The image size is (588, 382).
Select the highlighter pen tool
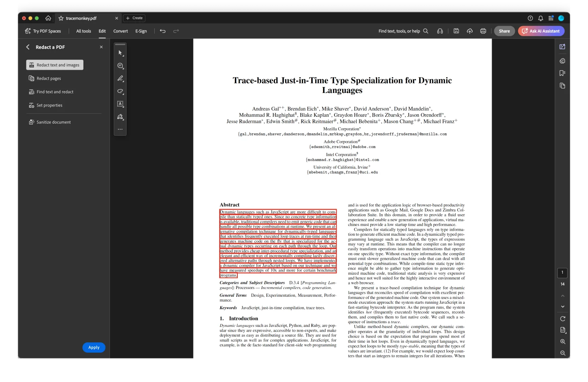click(x=120, y=78)
